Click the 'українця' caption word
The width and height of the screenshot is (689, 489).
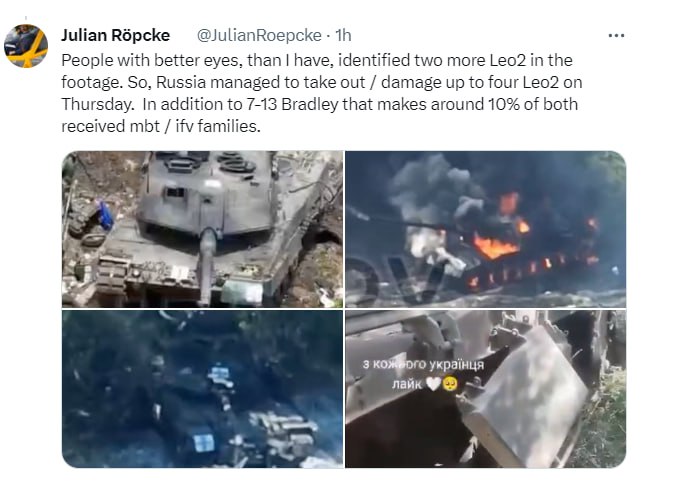coord(456,365)
